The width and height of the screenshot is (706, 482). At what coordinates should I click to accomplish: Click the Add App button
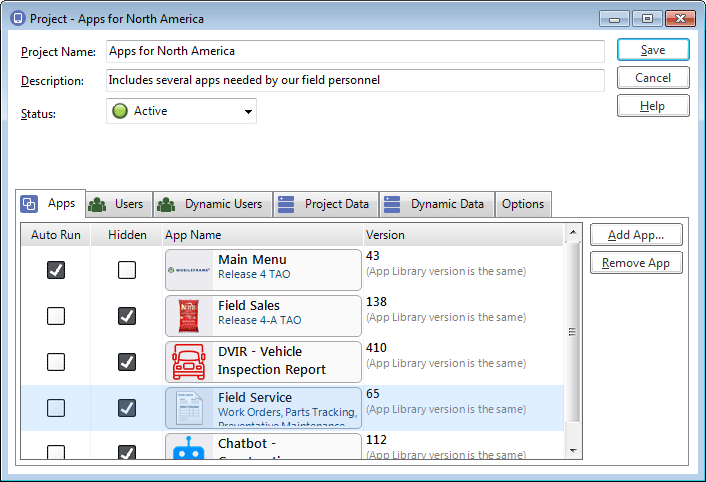(636, 235)
